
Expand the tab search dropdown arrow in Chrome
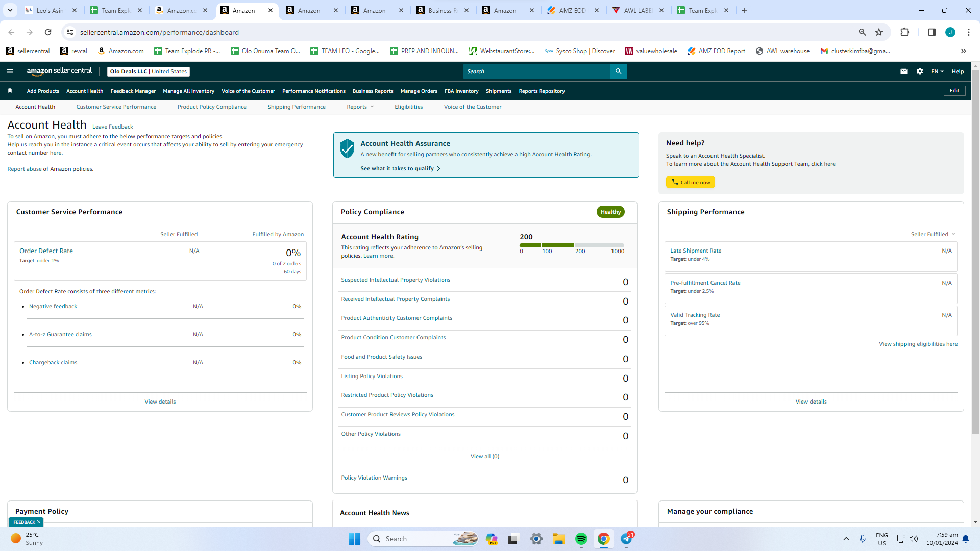coord(10,10)
